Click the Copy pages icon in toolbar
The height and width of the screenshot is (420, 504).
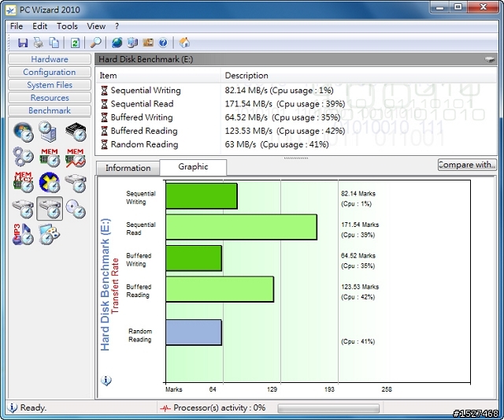click(54, 43)
